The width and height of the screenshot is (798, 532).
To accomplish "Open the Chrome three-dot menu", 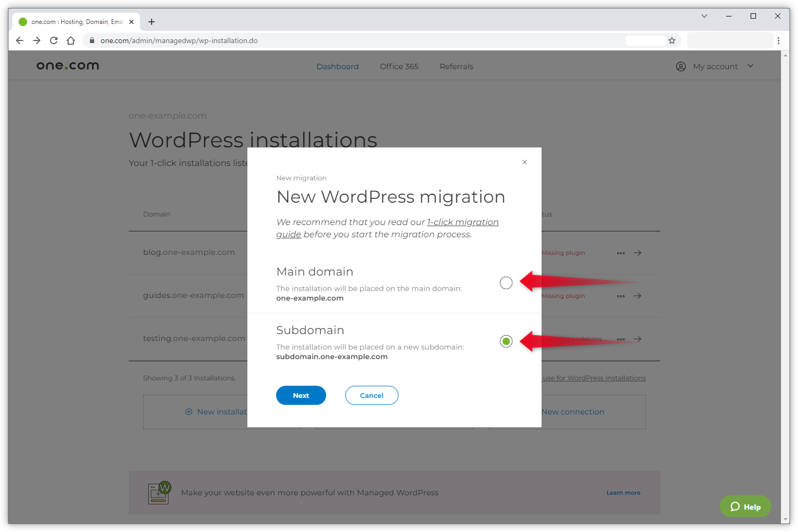I will 778,40.
